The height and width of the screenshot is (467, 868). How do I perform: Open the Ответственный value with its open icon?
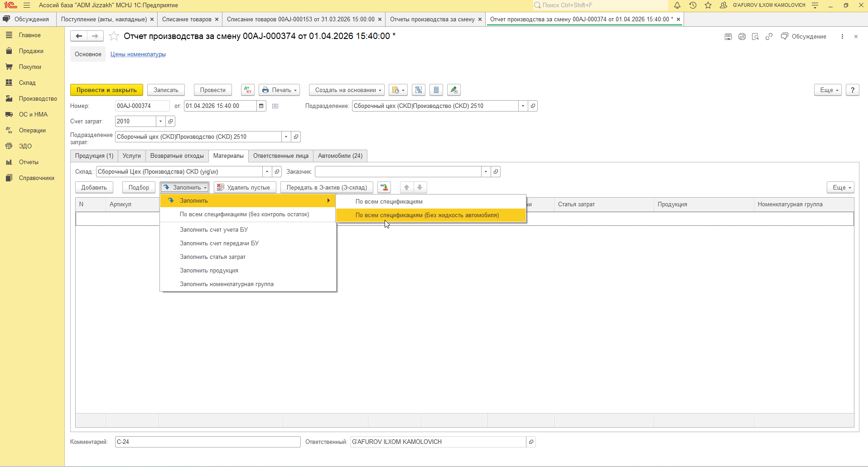point(531,442)
